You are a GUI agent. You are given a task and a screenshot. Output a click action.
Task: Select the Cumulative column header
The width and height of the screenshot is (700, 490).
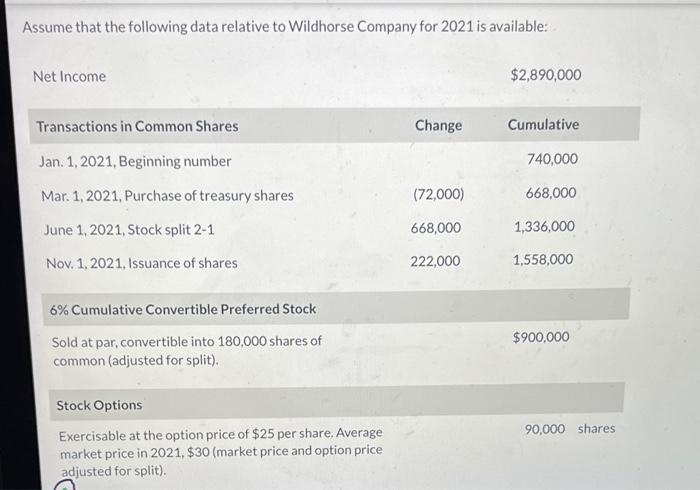[543, 125]
